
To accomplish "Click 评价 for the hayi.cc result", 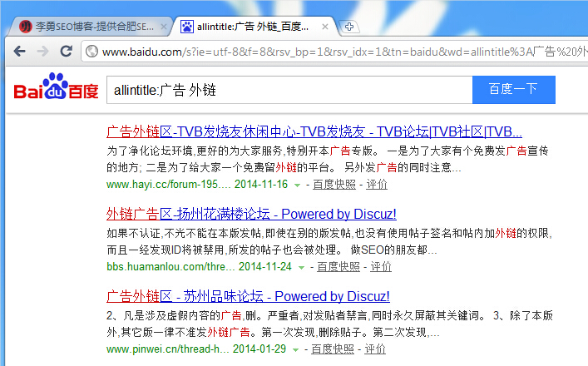I will [x=377, y=185].
